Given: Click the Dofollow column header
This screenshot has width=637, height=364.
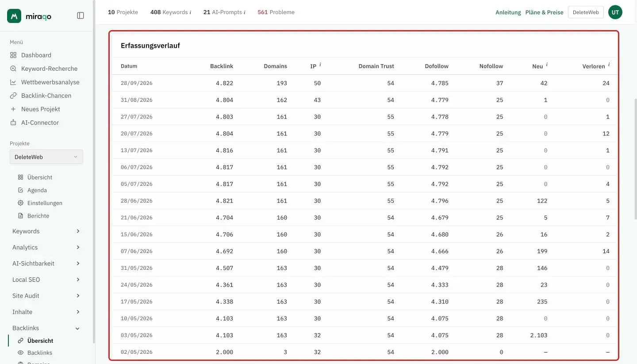Looking at the screenshot, I should (x=437, y=66).
